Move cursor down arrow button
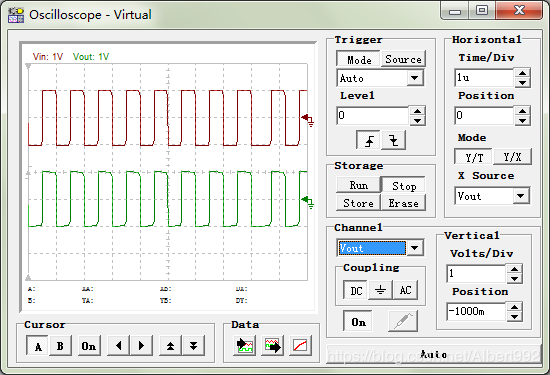550x375 pixels. point(193,346)
